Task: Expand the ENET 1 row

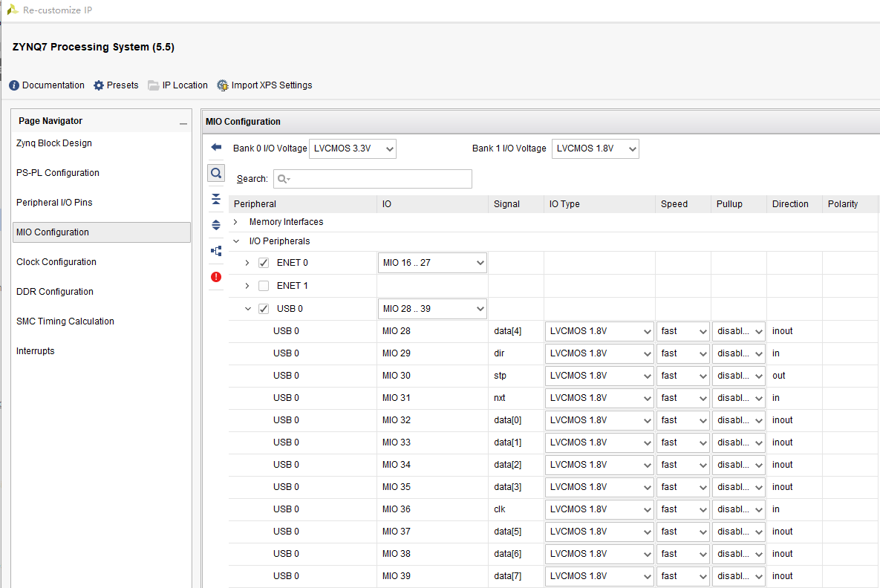Action: tap(247, 286)
